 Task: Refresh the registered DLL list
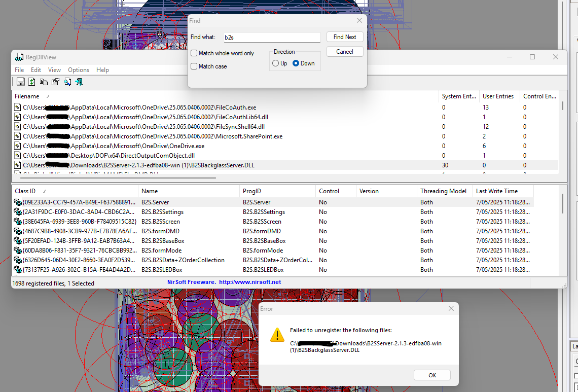(31, 81)
